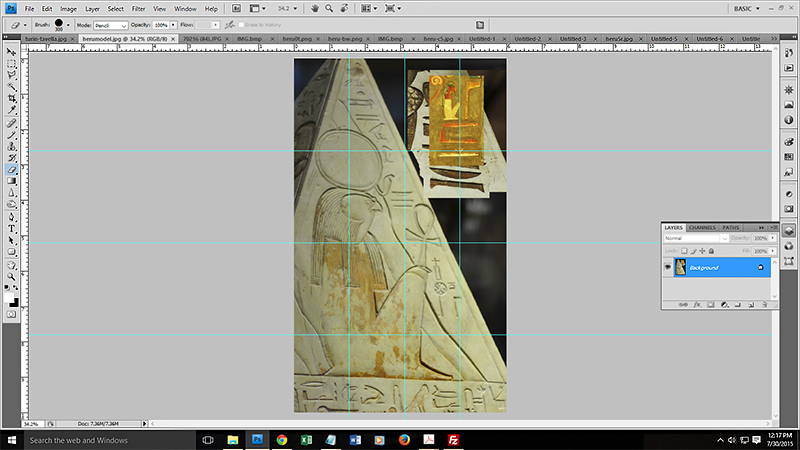The image size is (800, 450).
Task: Open the Filter menu
Action: [138, 8]
